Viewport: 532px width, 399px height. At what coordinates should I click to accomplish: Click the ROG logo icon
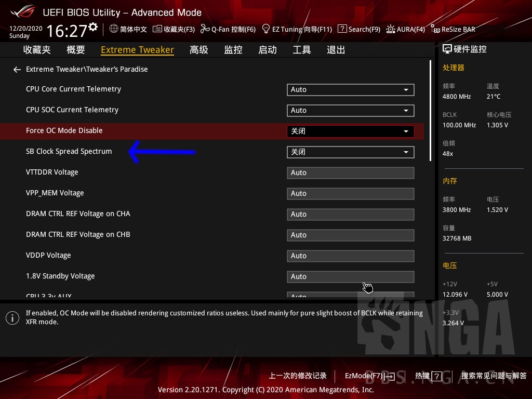(23, 11)
